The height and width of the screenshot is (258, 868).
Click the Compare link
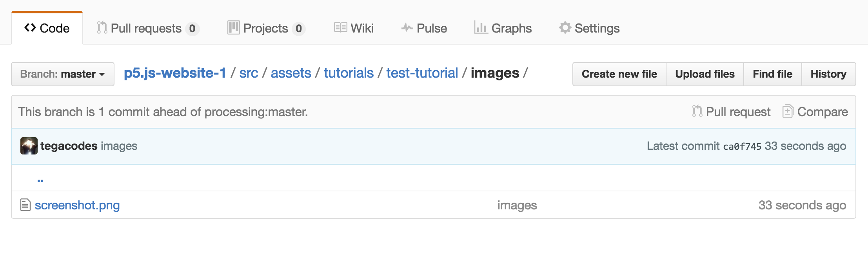click(x=815, y=112)
